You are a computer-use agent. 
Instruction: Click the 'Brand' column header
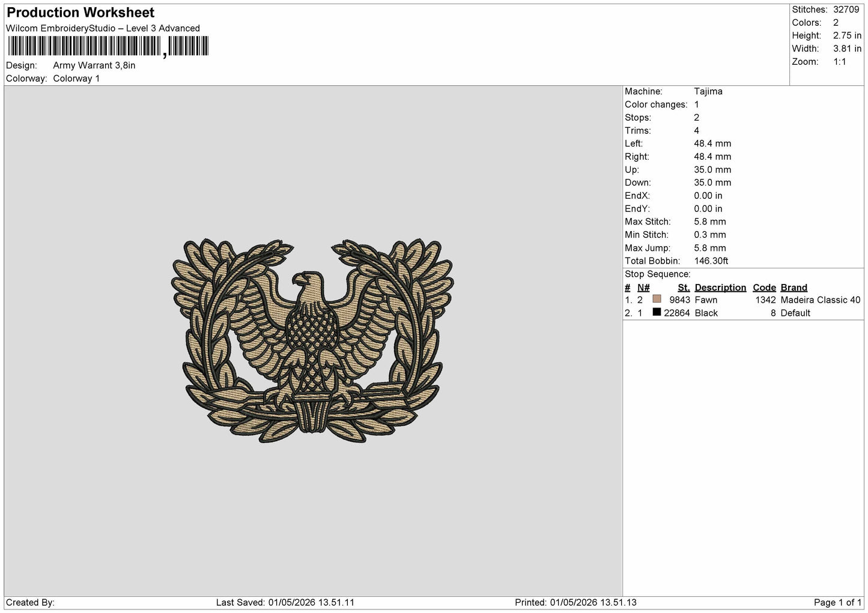(x=794, y=288)
